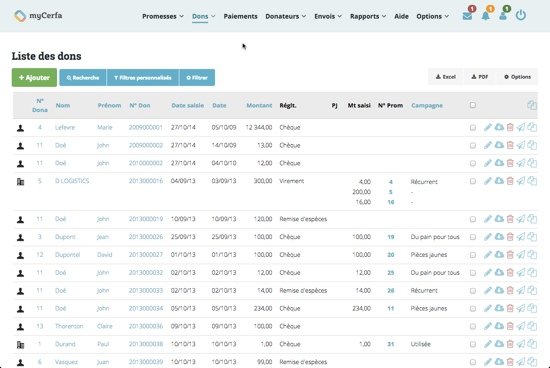Image resolution: width=550 pixels, height=368 pixels.
Task: Open the Aide menu item
Action: [x=401, y=16]
